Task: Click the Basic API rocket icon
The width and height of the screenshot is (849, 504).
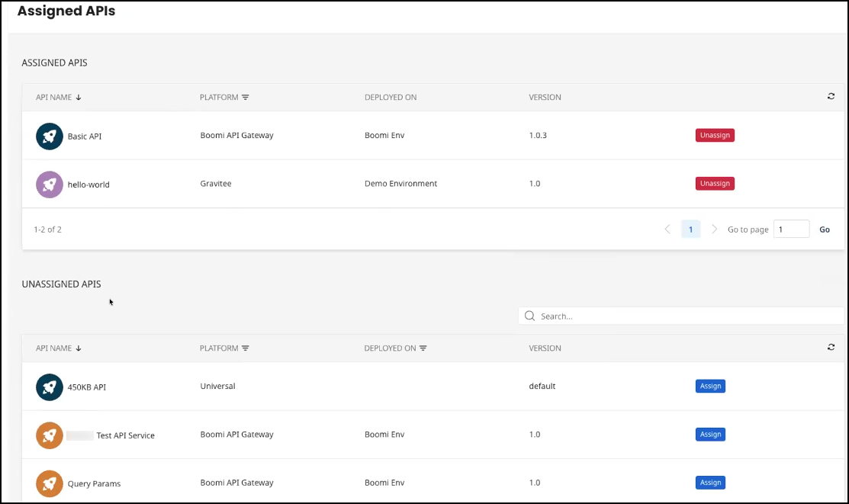Action: pyautogui.click(x=49, y=136)
